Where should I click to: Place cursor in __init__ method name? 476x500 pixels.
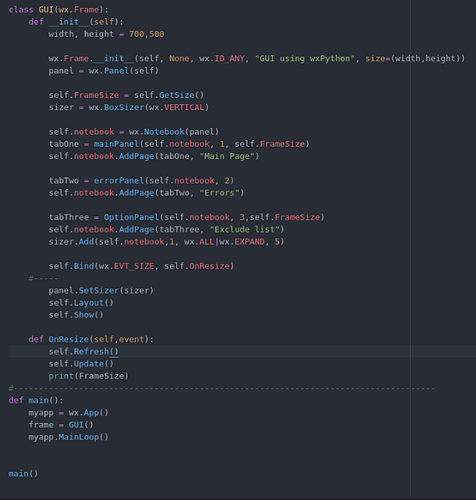click(x=69, y=22)
